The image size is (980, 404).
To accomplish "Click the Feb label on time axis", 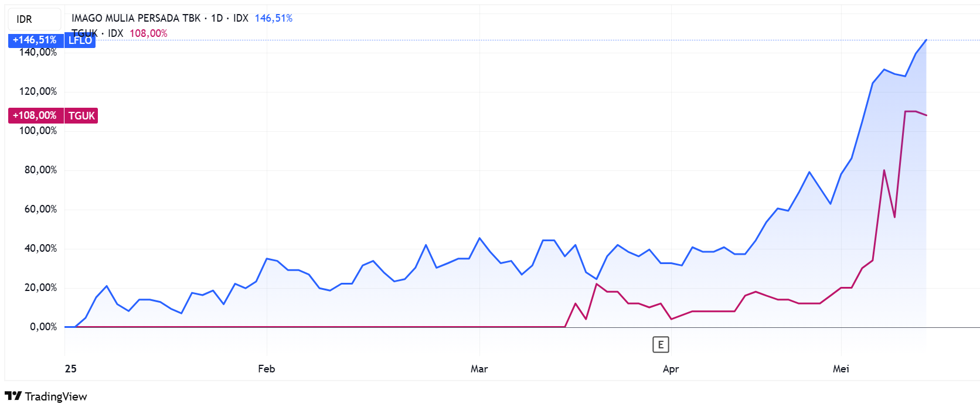I will 266,369.
